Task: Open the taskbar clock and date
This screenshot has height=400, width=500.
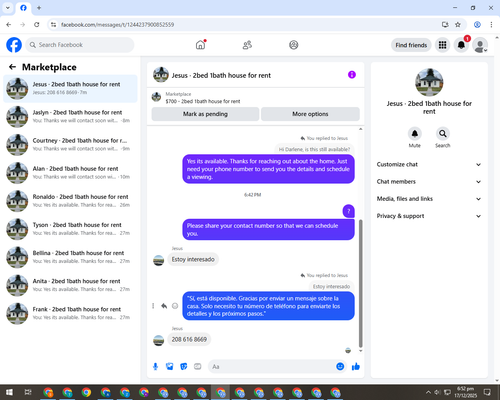Action: 465,392
